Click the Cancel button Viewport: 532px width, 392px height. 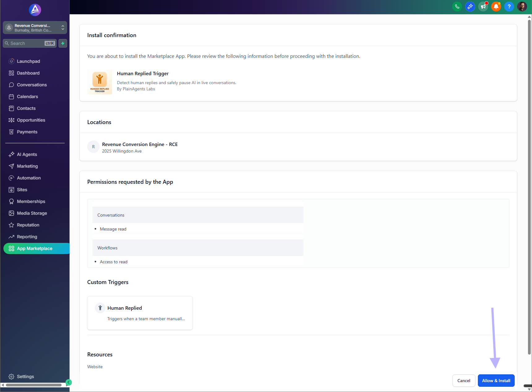[x=464, y=381]
